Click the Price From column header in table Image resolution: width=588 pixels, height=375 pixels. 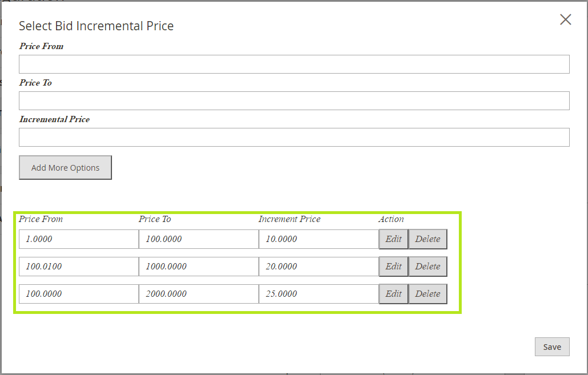click(x=41, y=219)
